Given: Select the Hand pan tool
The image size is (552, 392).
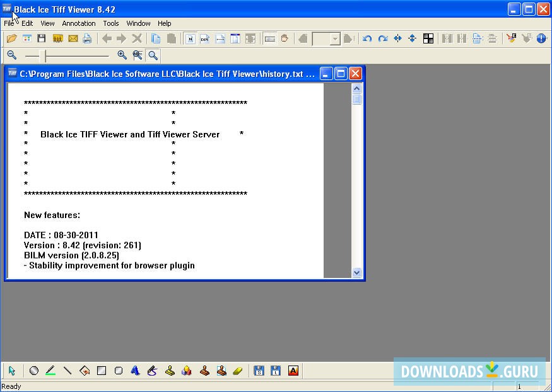Looking at the screenshot, I should coord(285,38).
